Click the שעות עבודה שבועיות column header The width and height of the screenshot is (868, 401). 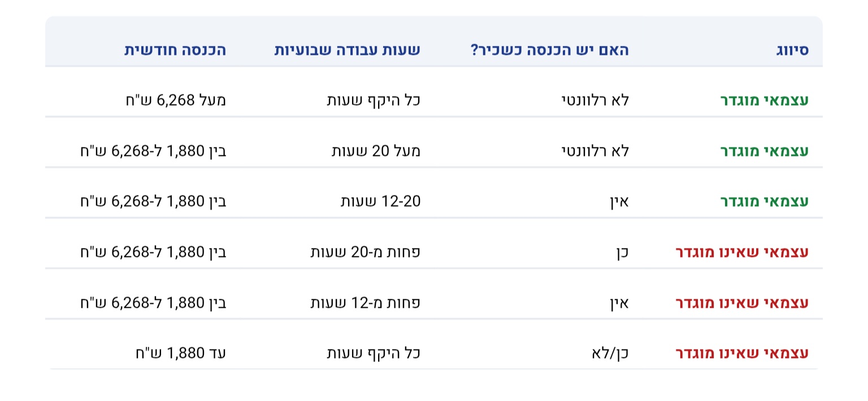point(347,50)
